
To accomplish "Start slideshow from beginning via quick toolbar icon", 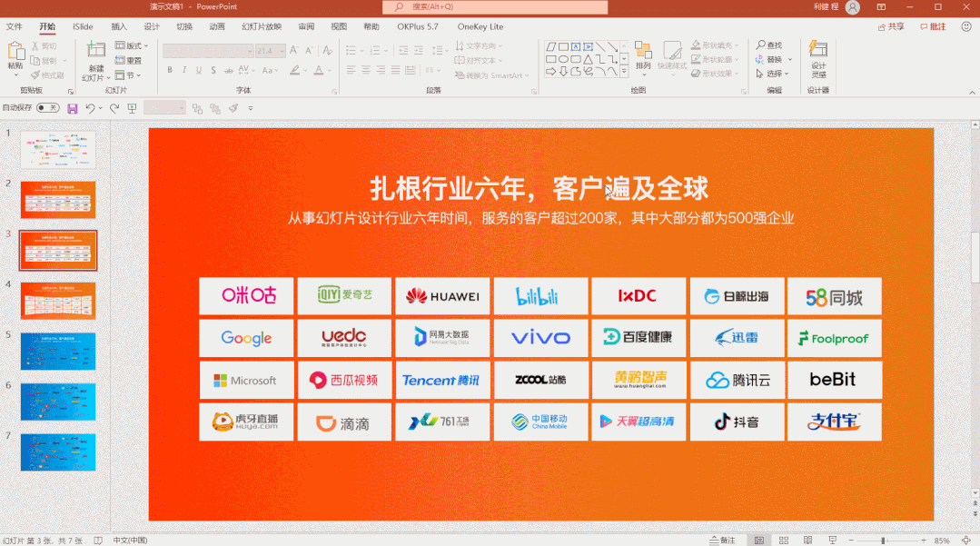I will (132, 109).
